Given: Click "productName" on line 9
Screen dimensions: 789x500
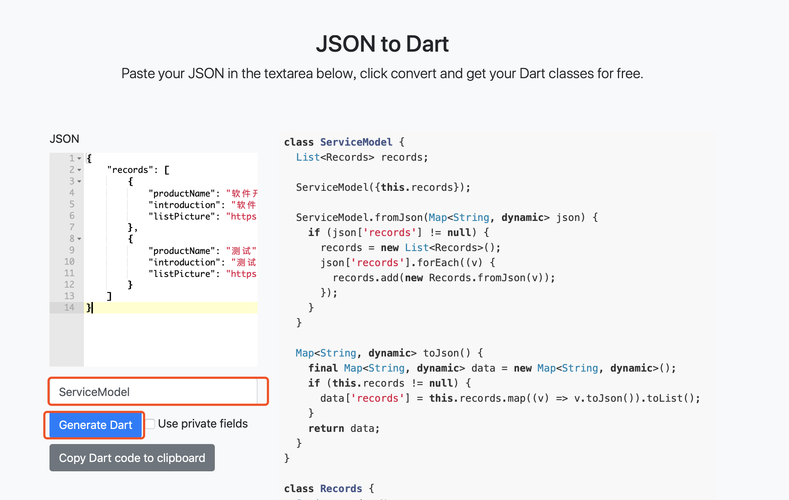Looking at the screenshot, I should point(184,251).
